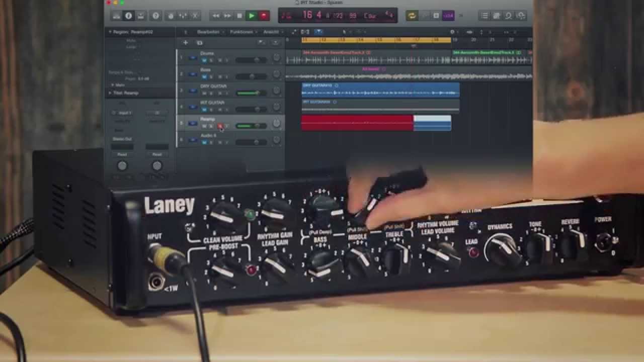The width and height of the screenshot is (644, 362).
Task: Open Quick Help question mark icon
Action: point(155,16)
